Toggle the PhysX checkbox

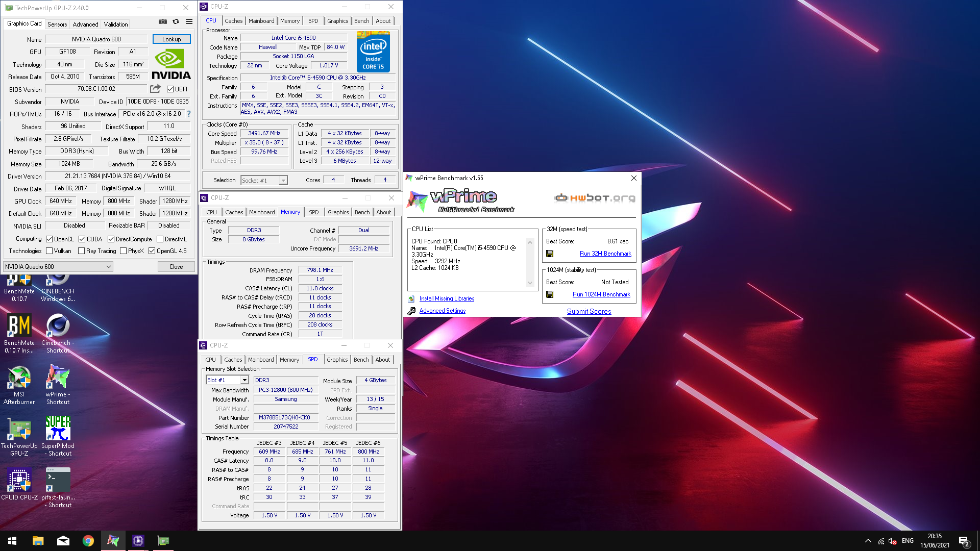pos(123,251)
